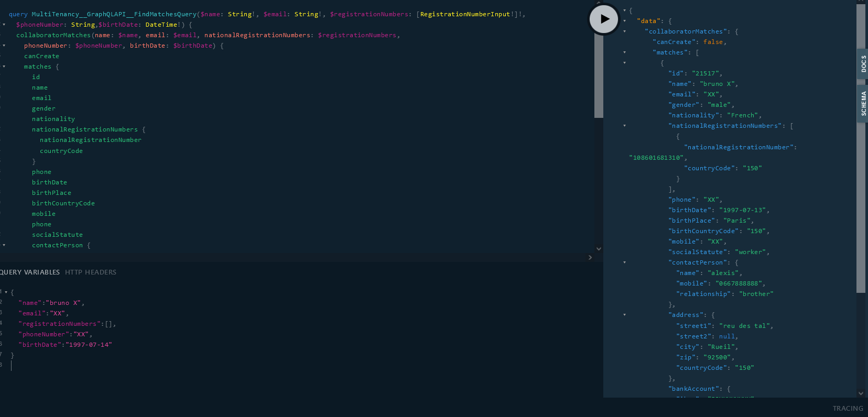Click the response "city": "Rueil" line
Viewport: 868px width, 417px height.
[707, 347]
